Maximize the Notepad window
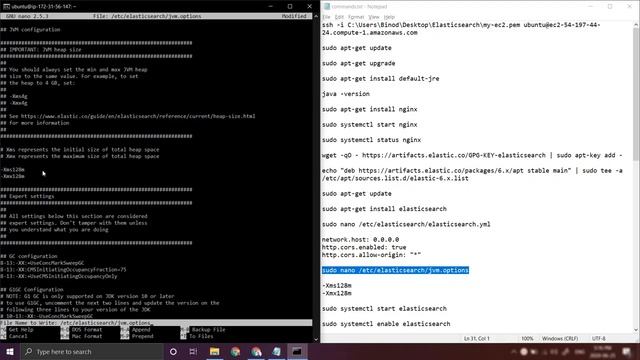 pyautogui.click(x=610, y=7)
